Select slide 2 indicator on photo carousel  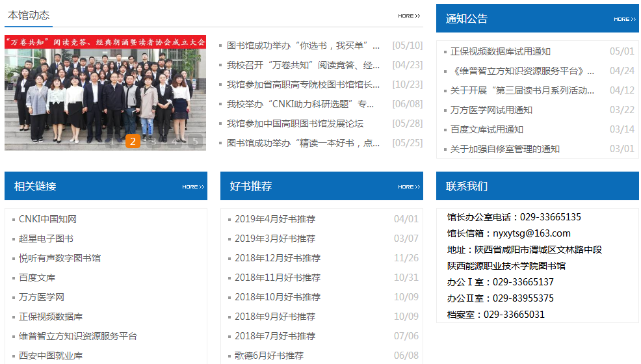point(133,141)
